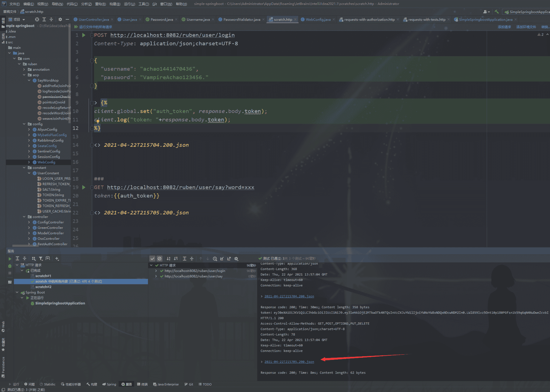550x392 pixels.
Task: Click locate-in-project crosshair icon
Action: click(37, 19)
